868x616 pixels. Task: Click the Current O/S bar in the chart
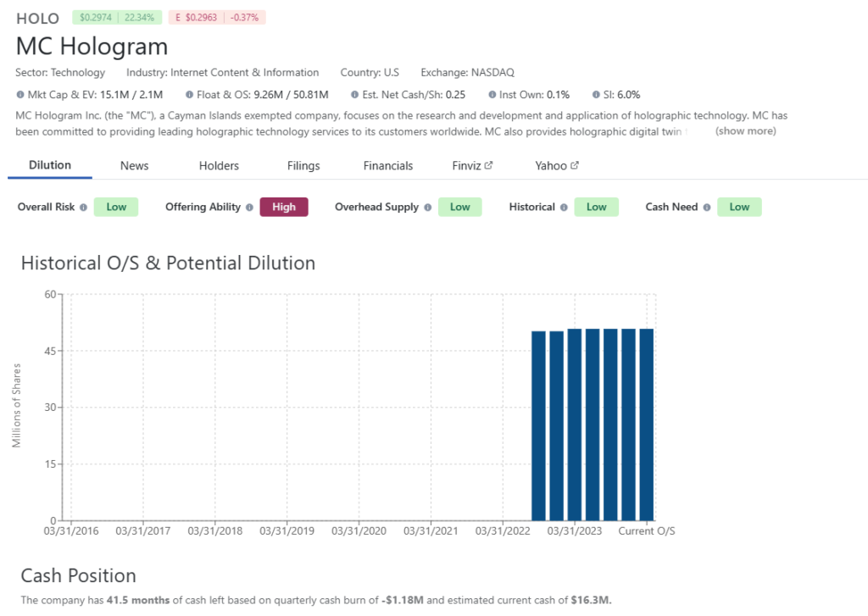(x=647, y=424)
